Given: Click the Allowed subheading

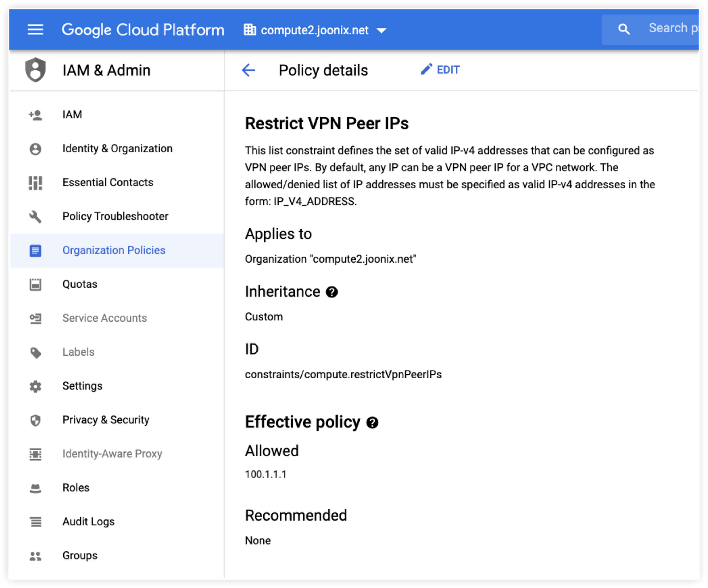Looking at the screenshot, I should pos(272,451).
